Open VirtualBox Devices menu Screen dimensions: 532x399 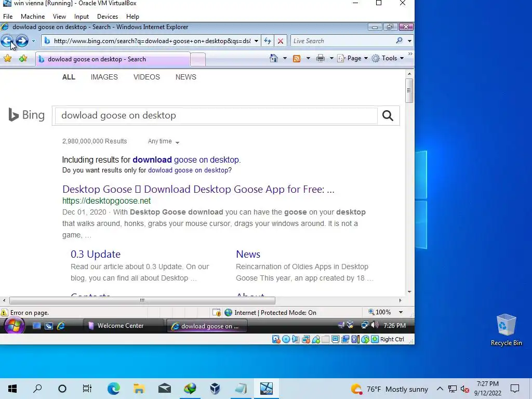[108, 16]
